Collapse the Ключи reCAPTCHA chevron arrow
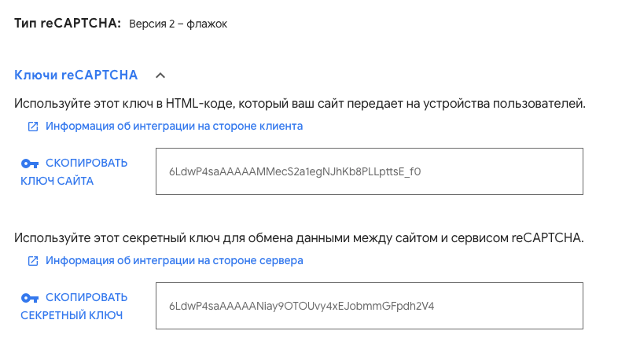 (x=160, y=75)
